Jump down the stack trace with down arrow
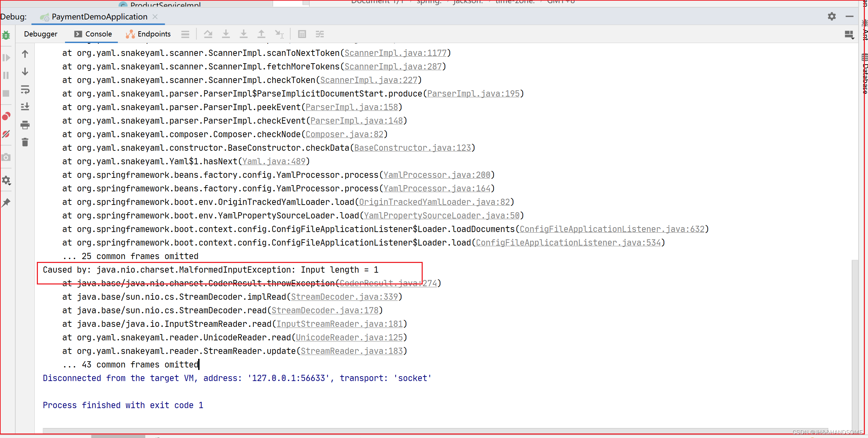 pos(25,72)
